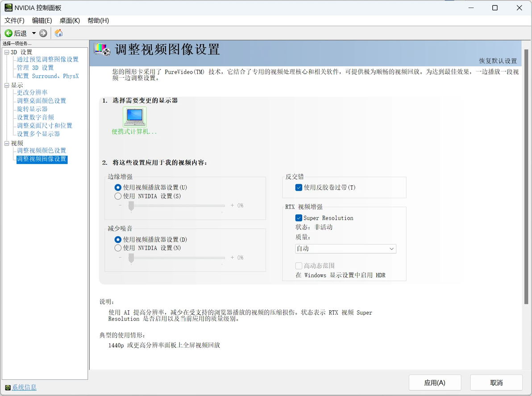
Task: Open 通过预览调整图像设置 in tree
Action: 47,59
